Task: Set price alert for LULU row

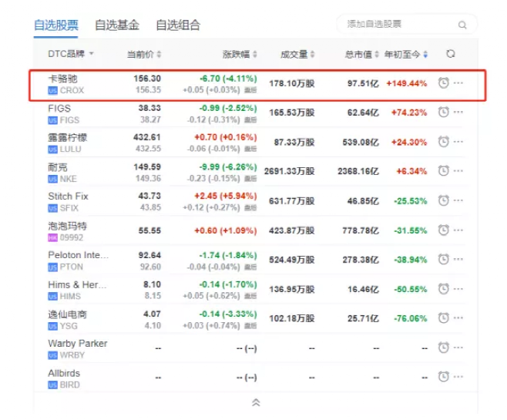Action: pos(443,142)
